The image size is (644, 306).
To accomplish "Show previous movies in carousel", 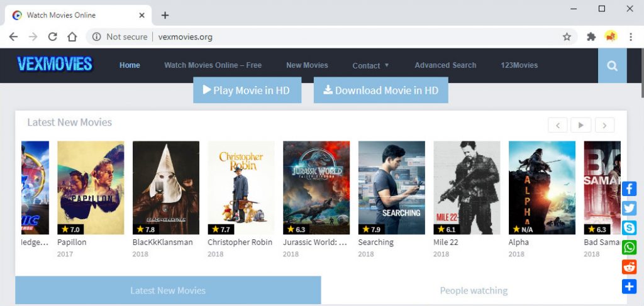I will [558, 126].
